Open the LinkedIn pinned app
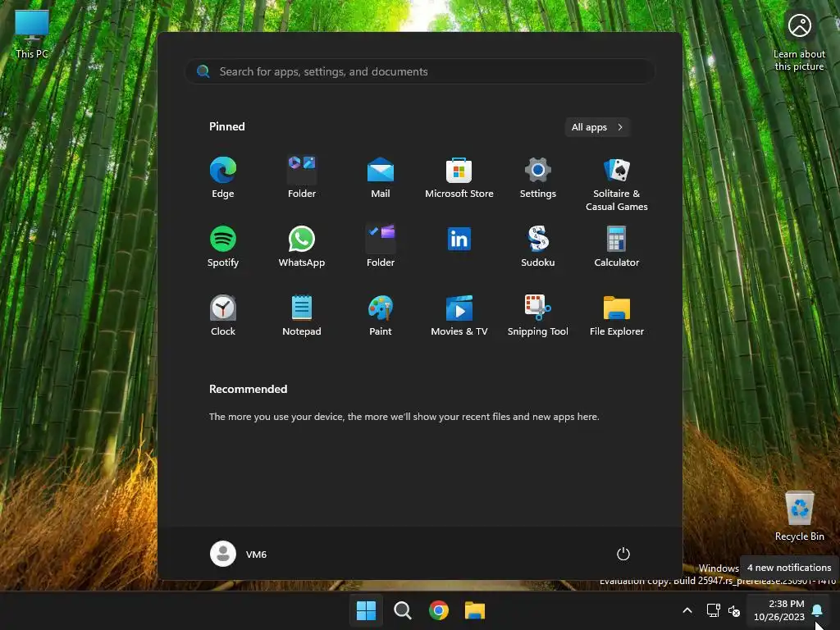Viewport: 840px width, 630px height. tap(459, 240)
